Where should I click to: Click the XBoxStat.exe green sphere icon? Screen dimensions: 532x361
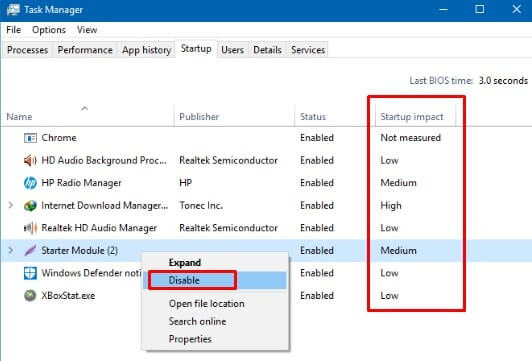(x=30, y=296)
